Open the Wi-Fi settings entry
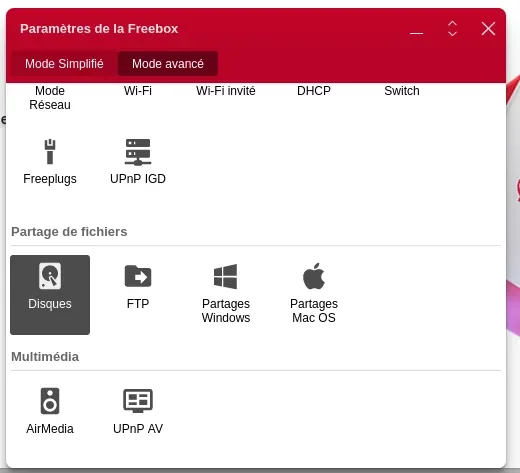Screen dimensions: 520x473 tap(138, 91)
